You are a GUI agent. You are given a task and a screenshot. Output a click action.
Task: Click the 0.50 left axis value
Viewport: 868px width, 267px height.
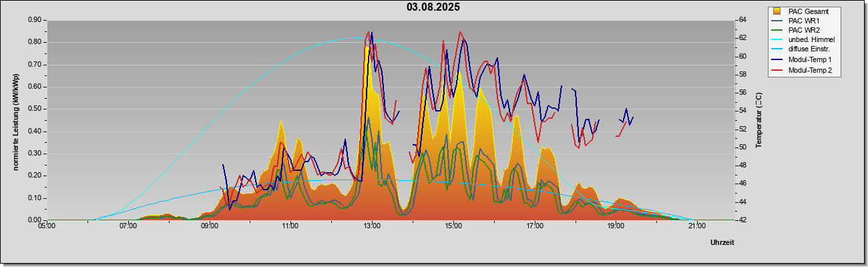click(x=35, y=109)
